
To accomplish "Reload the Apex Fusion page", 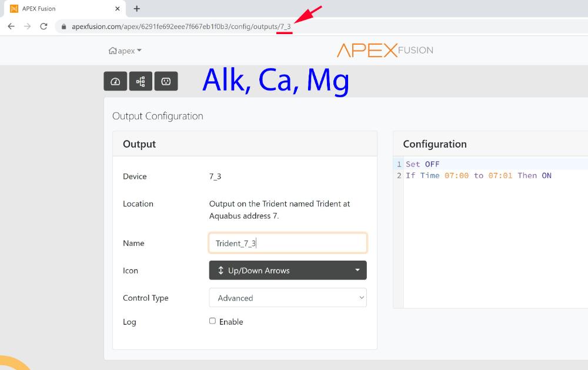I will (44, 26).
